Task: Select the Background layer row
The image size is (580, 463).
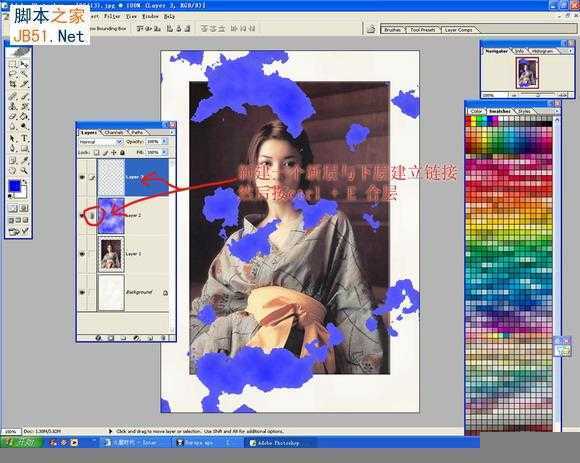Action: pyautogui.click(x=124, y=292)
